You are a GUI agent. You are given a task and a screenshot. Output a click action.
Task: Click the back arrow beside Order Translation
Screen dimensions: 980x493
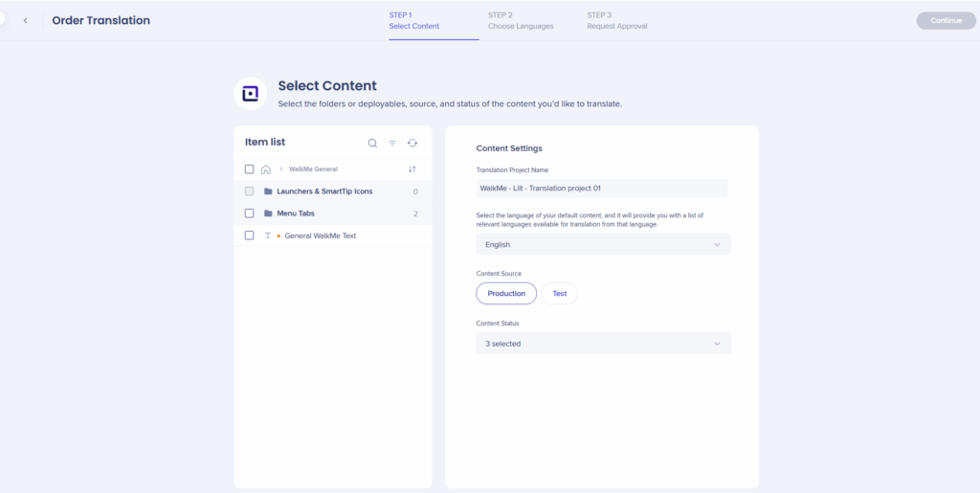point(26,20)
